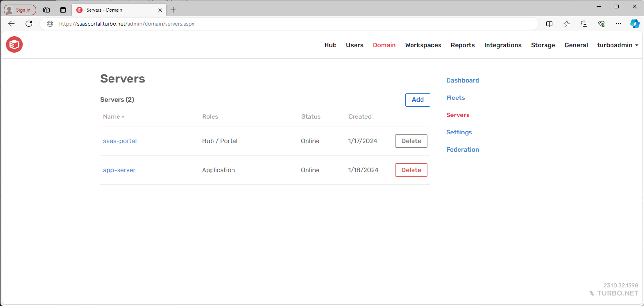Refresh the page
This screenshot has width=644, height=306.
pyautogui.click(x=29, y=23)
